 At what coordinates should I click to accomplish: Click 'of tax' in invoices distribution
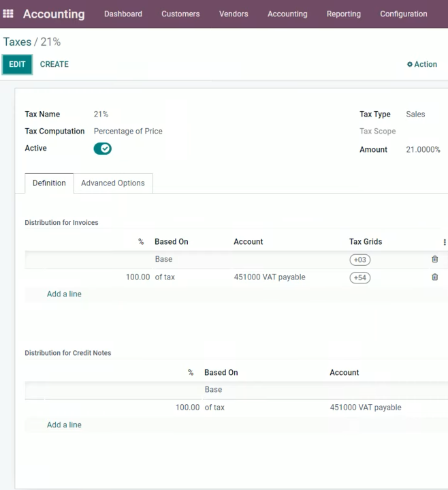click(165, 277)
